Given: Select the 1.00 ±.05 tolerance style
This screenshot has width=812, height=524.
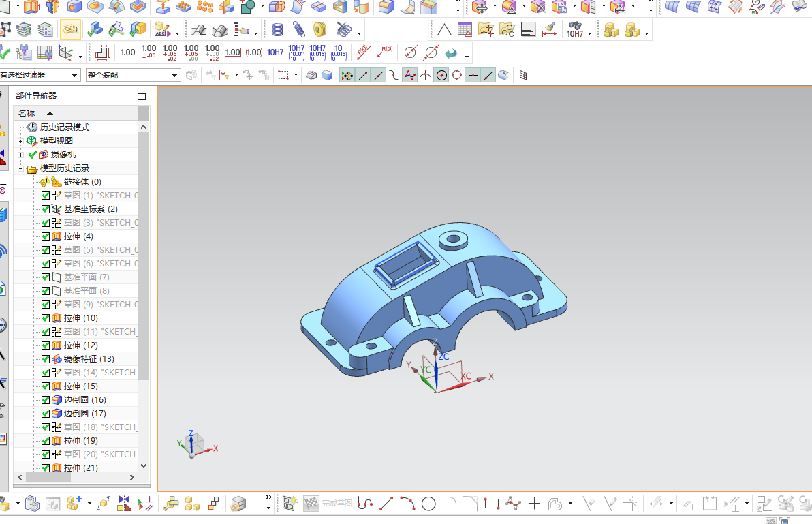Looking at the screenshot, I should pyautogui.click(x=149, y=52).
